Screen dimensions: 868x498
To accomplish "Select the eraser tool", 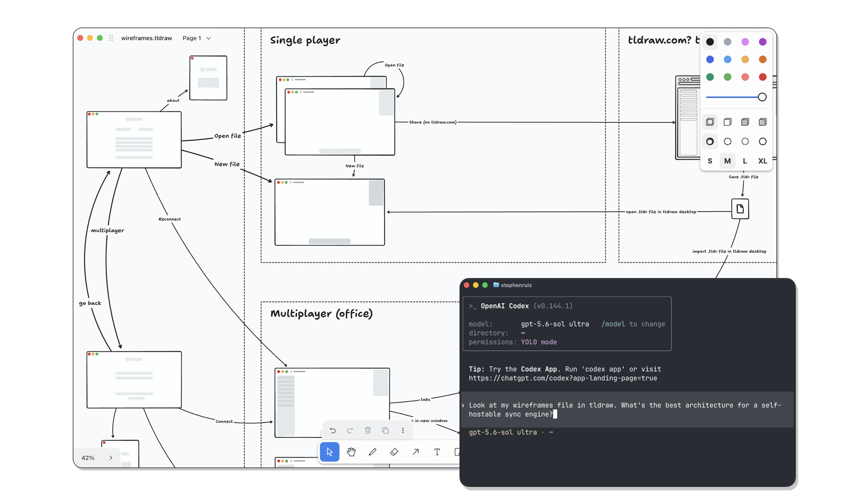I will coord(394,452).
